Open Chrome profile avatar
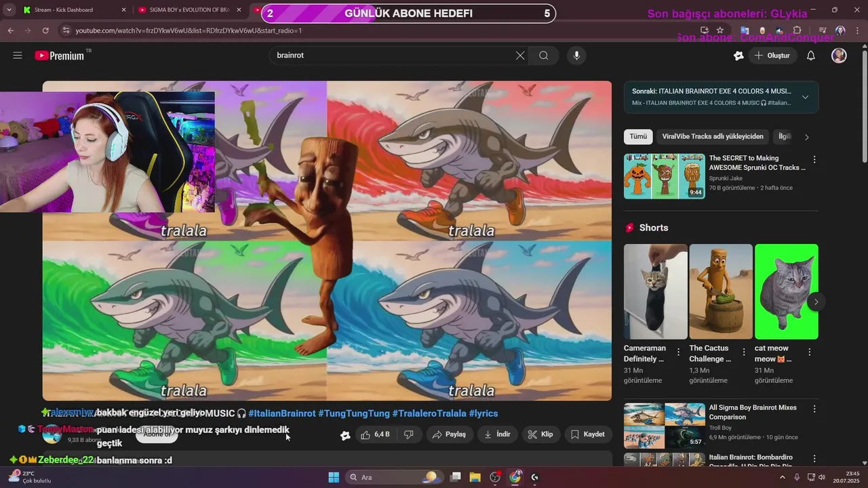The height and width of the screenshot is (488, 868). point(840,30)
